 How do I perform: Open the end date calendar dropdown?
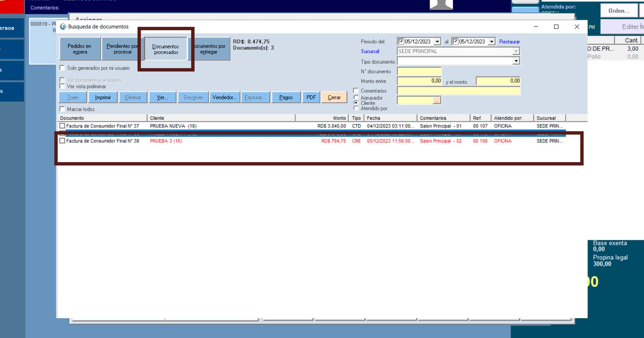pos(491,42)
